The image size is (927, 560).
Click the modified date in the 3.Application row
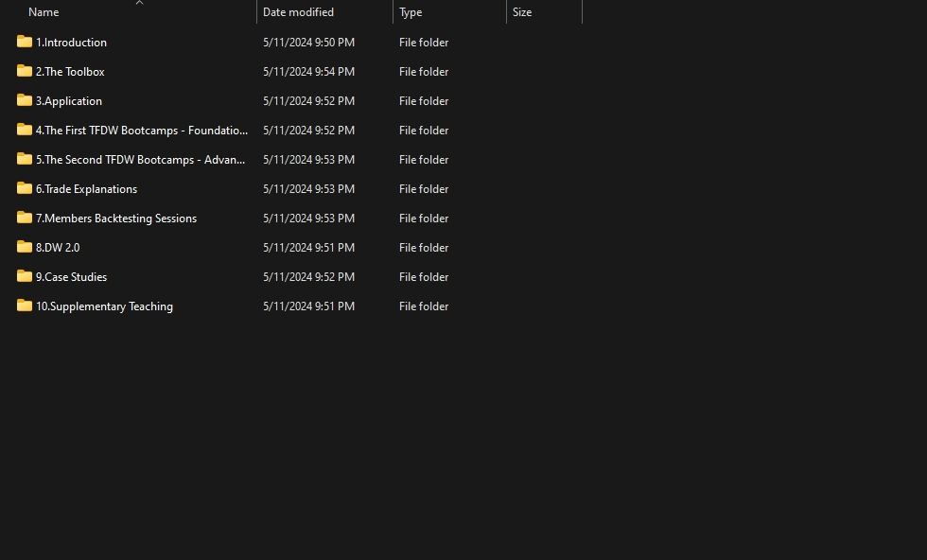click(308, 101)
